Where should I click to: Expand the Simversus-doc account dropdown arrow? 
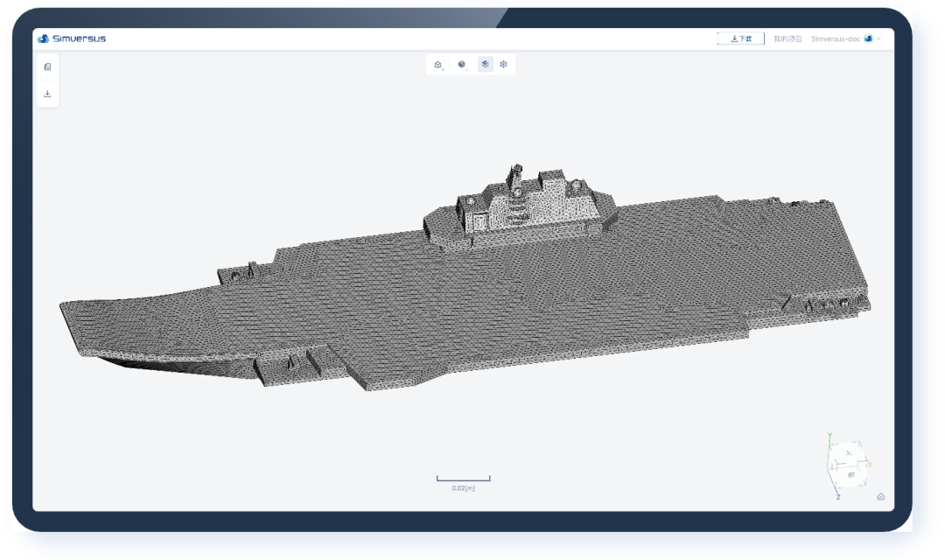point(878,38)
